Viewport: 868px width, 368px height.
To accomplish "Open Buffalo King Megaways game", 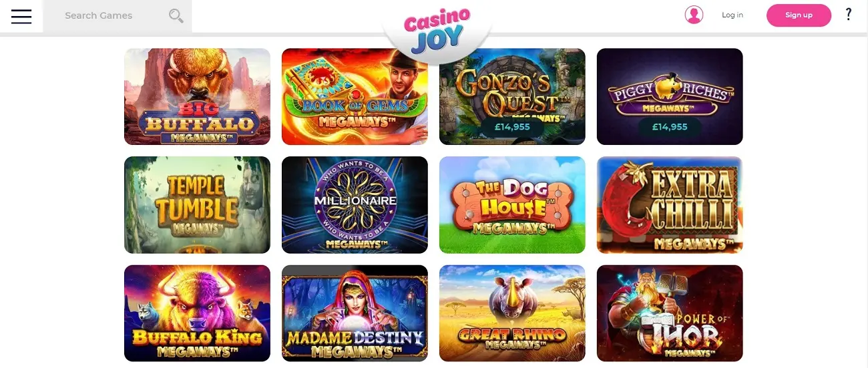I will (x=197, y=313).
